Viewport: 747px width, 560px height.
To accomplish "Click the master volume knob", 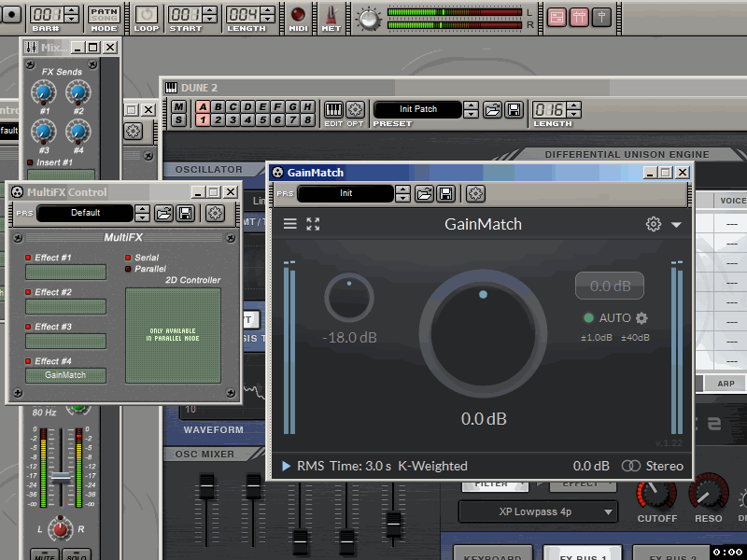I will (369, 19).
